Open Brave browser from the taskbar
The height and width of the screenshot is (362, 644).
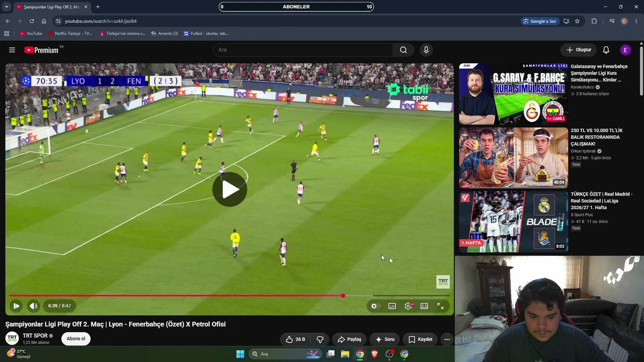click(374, 354)
